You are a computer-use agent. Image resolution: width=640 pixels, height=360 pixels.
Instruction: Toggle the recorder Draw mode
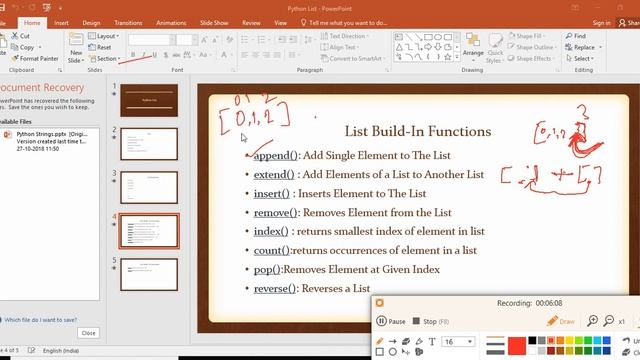[561, 321]
